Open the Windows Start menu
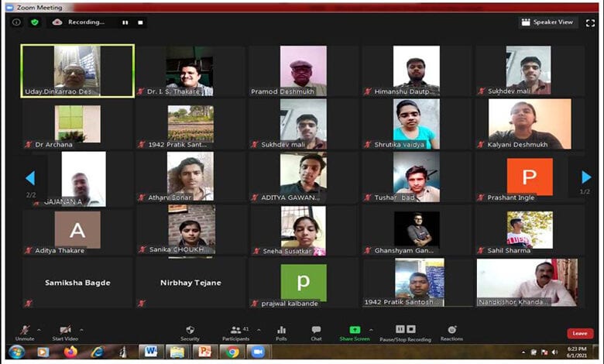Screen dimensions: 604x364 [x=16, y=352]
